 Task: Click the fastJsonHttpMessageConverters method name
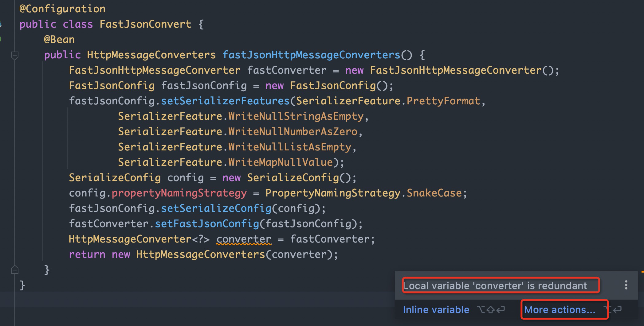click(x=311, y=55)
